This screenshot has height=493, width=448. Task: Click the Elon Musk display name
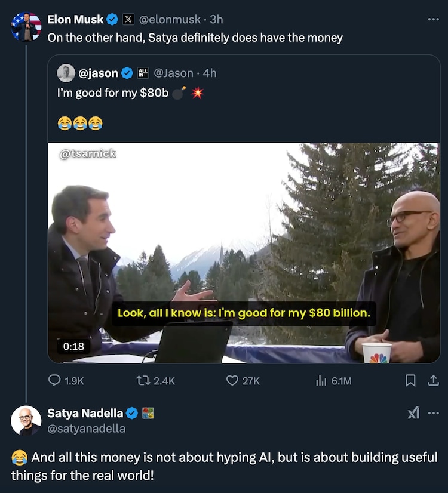[x=75, y=20]
